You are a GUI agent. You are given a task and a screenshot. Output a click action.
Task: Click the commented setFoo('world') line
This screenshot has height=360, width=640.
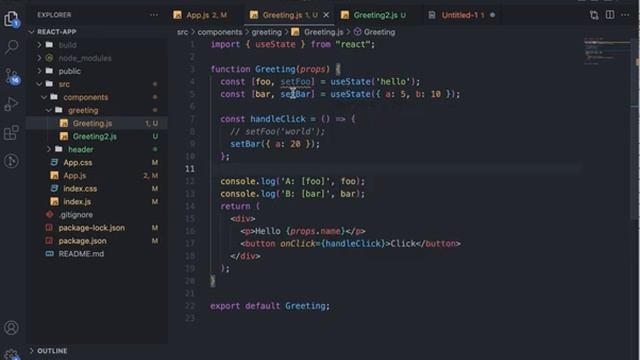(x=278, y=131)
